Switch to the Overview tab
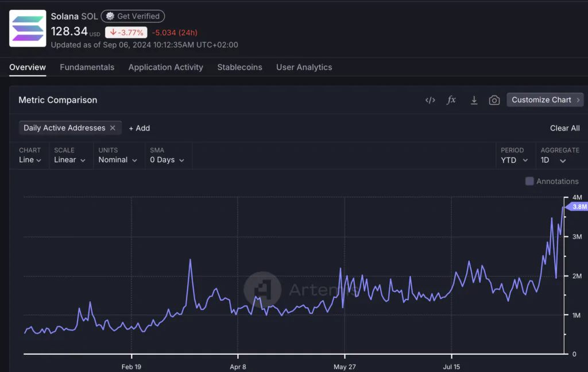This screenshot has width=588, height=372. pos(28,67)
